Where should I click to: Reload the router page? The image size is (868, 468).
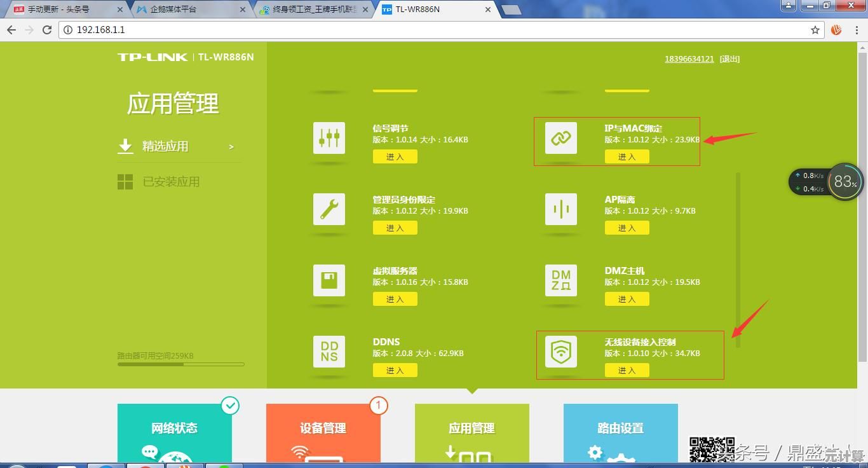point(47,30)
